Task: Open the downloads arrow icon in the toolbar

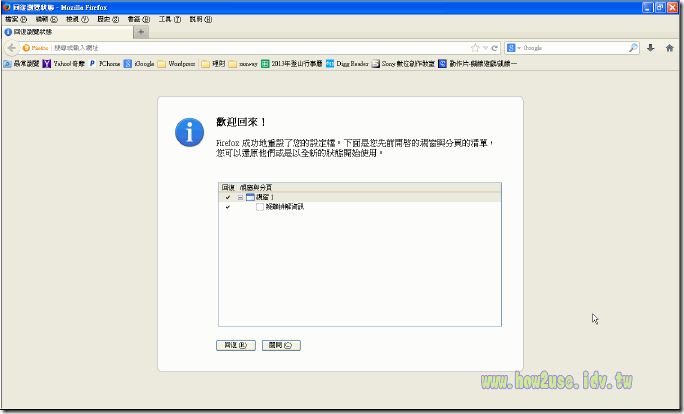Action: [651, 47]
